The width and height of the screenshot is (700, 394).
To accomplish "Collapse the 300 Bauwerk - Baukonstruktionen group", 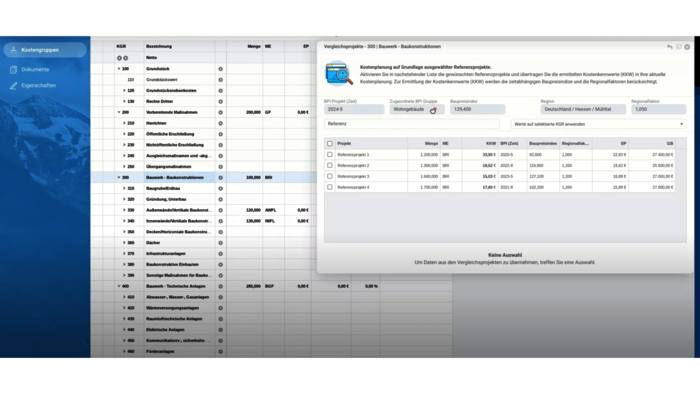I will 119,178.
